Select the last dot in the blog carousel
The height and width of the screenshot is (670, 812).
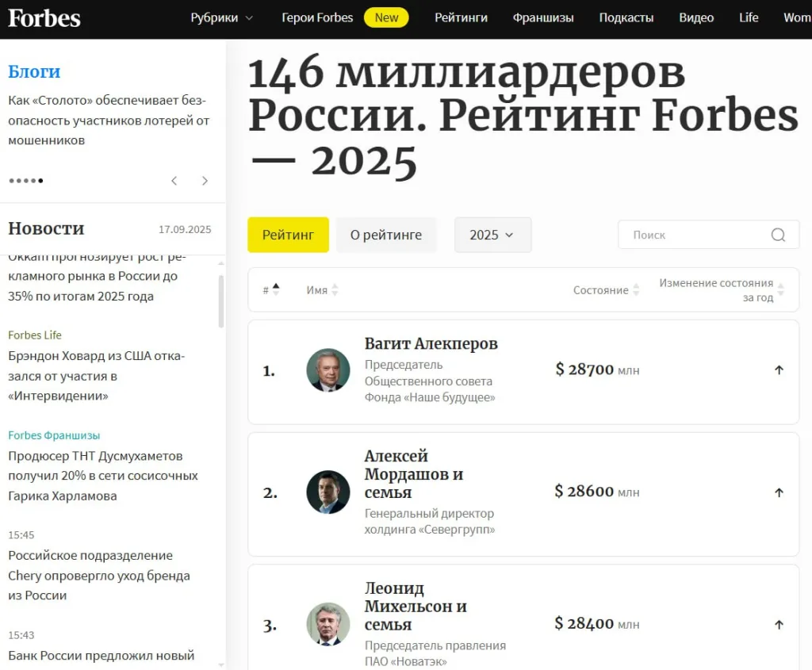click(40, 180)
